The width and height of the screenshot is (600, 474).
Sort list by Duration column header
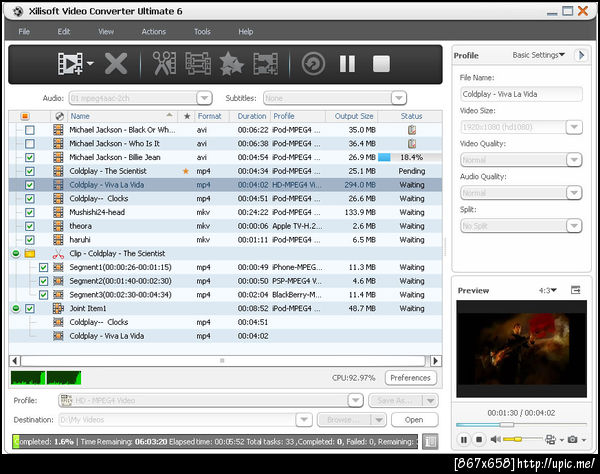[x=251, y=116]
